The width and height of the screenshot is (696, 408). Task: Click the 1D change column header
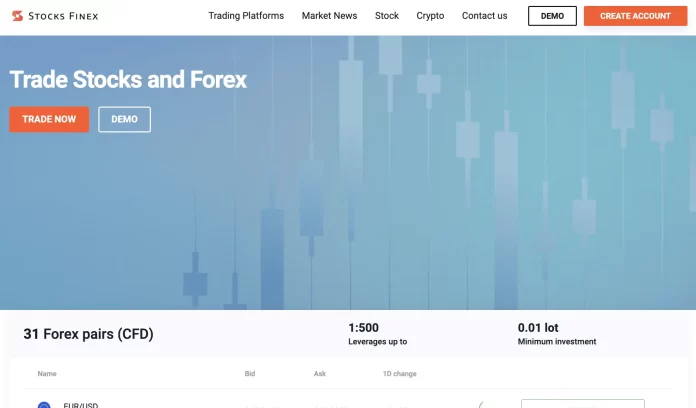tap(399, 374)
